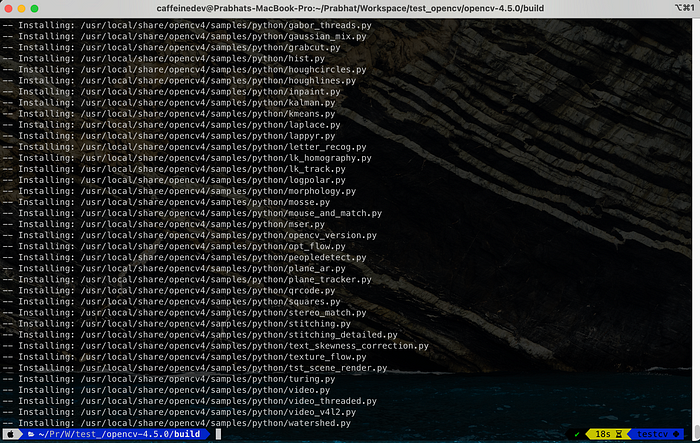Click the line installing tst_scene_render.py
Image resolution: width=700 pixels, height=443 pixels.
(x=195, y=368)
